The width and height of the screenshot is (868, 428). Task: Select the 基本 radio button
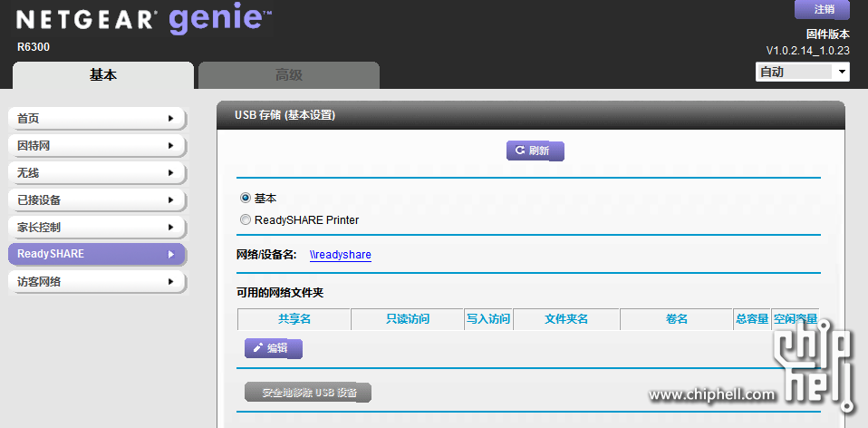point(246,198)
